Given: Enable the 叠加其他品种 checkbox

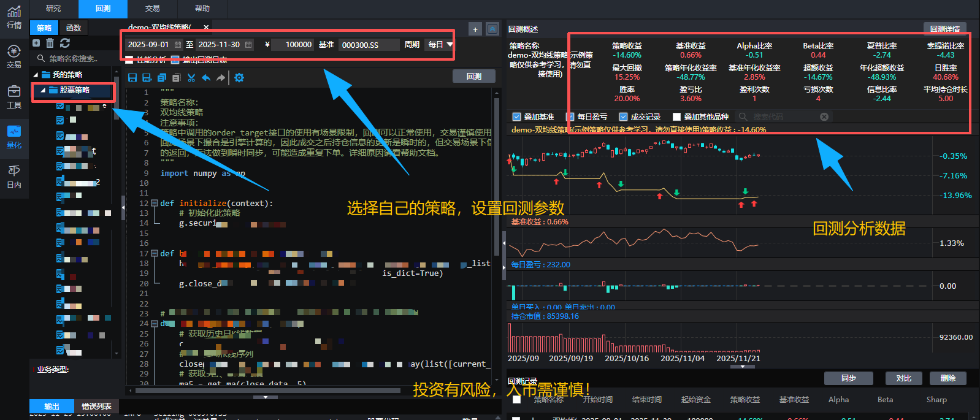Looking at the screenshot, I should (x=676, y=116).
